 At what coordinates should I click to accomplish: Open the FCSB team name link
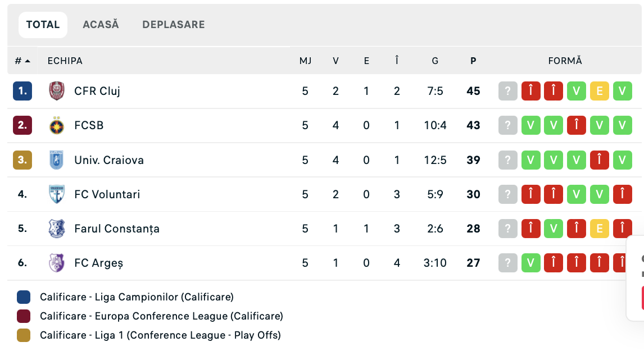pyautogui.click(x=89, y=125)
